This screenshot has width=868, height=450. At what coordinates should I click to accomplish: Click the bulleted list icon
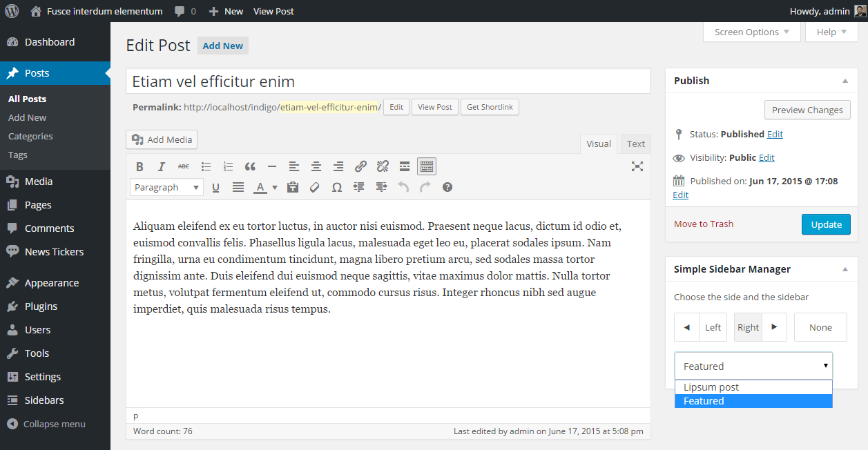tap(206, 166)
